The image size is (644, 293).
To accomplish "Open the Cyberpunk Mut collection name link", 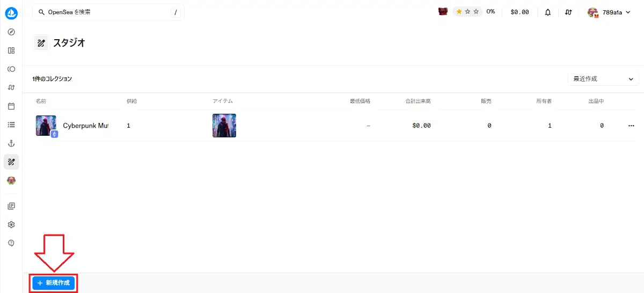I will tap(85, 126).
